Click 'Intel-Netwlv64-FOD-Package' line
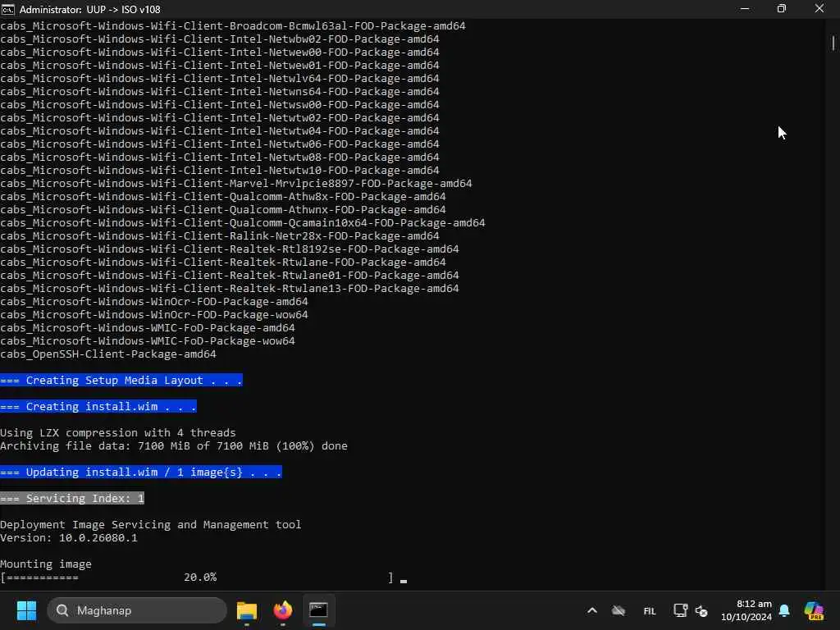This screenshot has height=630, width=840. [x=220, y=78]
